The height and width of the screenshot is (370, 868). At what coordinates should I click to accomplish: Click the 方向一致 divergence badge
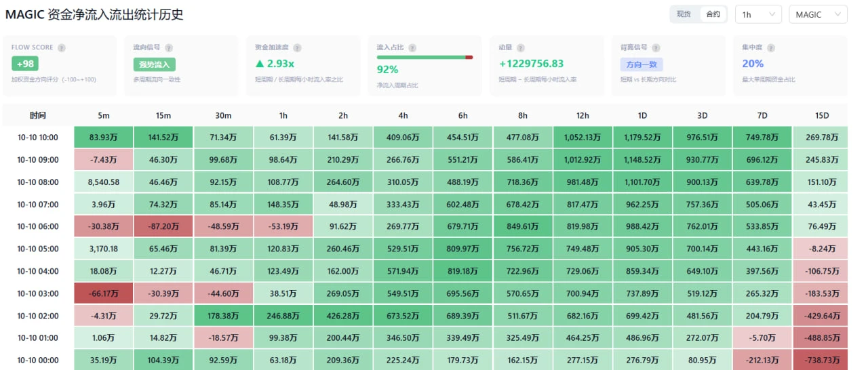pos(642,64)
